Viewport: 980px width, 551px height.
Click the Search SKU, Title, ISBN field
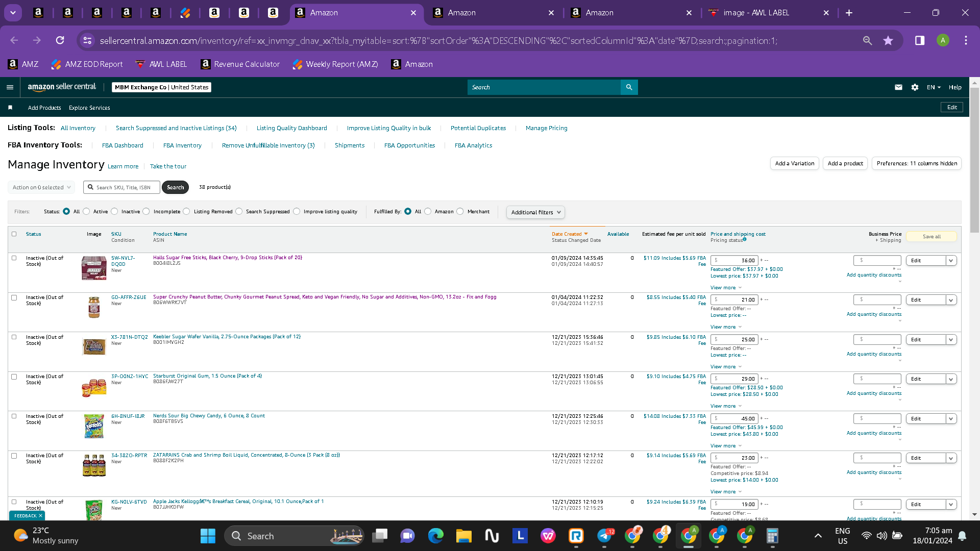point(121,187)
